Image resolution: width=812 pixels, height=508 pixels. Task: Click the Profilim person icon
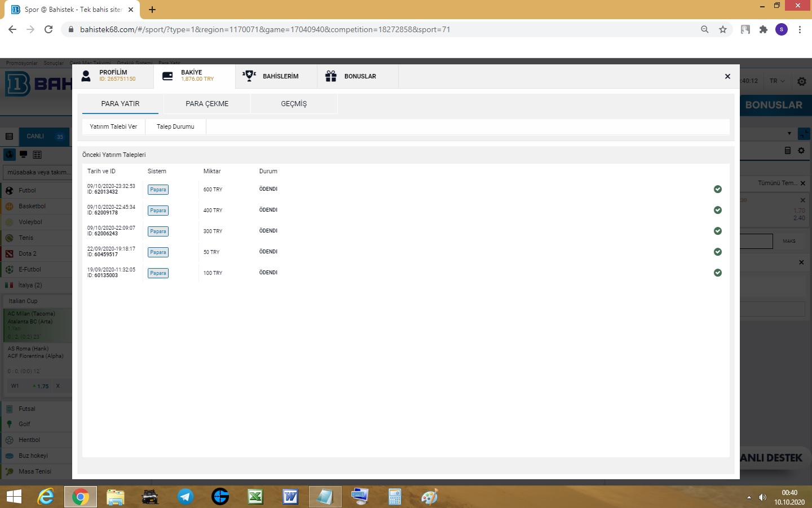tap(86, 76)
